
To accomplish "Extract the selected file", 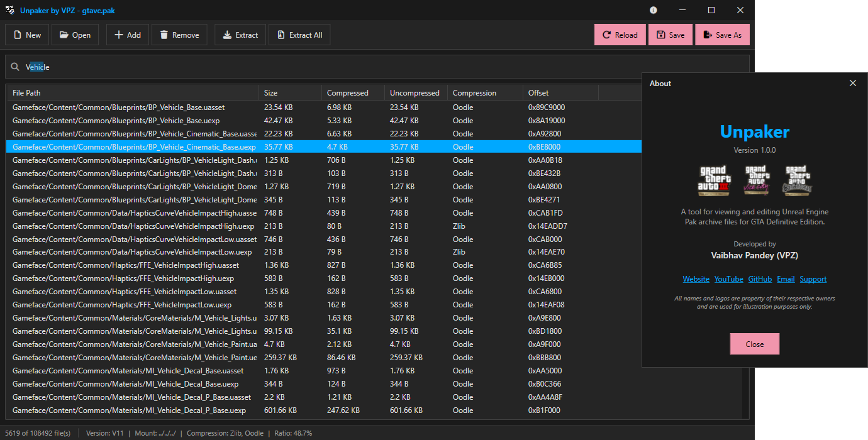I will click(x=240, y=35).
